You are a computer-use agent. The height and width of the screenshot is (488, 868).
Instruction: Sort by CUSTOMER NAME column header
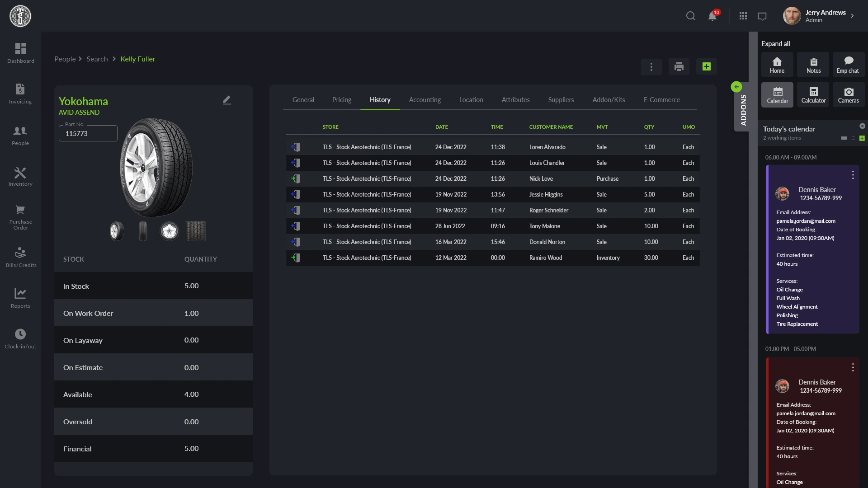pyautogui.click(x=551, y=127)
